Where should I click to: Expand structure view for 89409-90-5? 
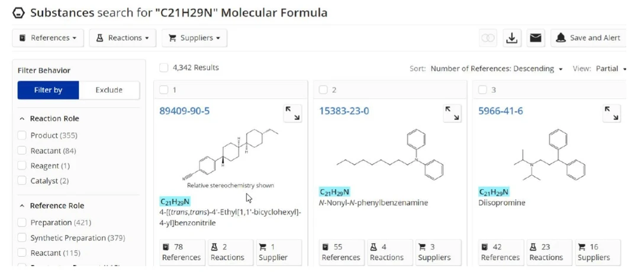[x=292, y=113]
